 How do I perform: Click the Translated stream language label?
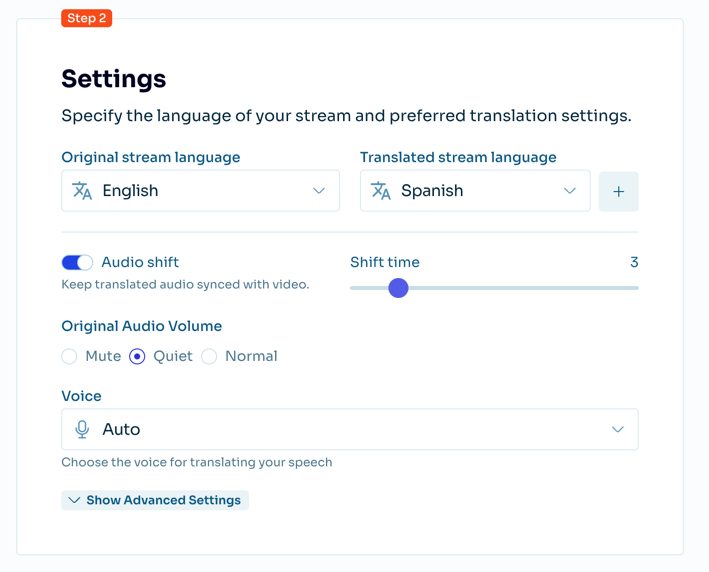click(458, 157)
